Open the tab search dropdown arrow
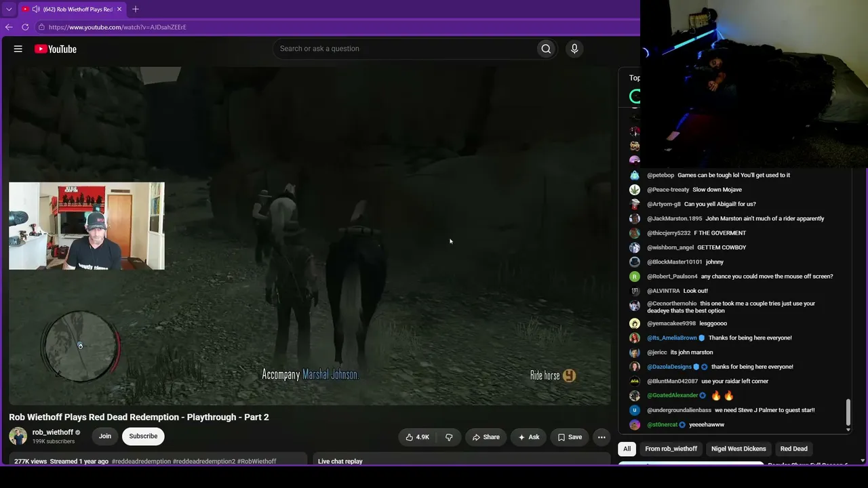This screenshot has height=488, width=868. pos(9,9)
